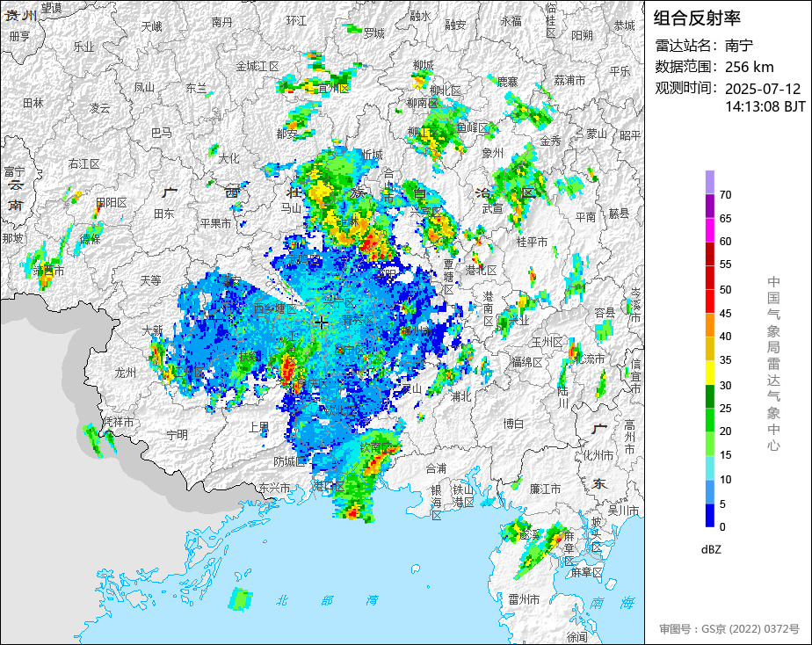
Task: Click the 象州 map label
Action: tap(492, 153)
